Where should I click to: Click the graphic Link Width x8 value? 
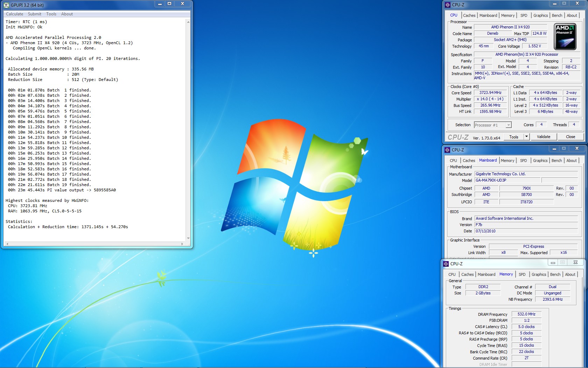point(503,253)
